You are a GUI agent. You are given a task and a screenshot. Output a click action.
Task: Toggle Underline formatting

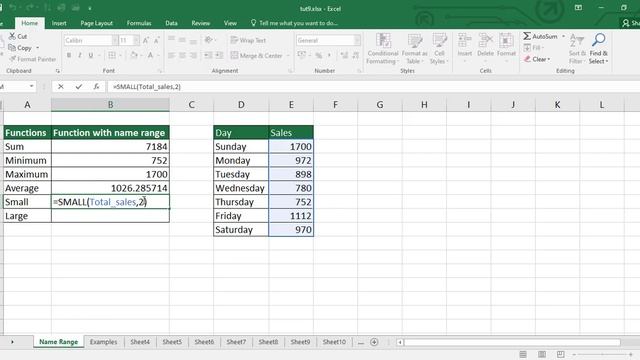(x=91, y=55)
